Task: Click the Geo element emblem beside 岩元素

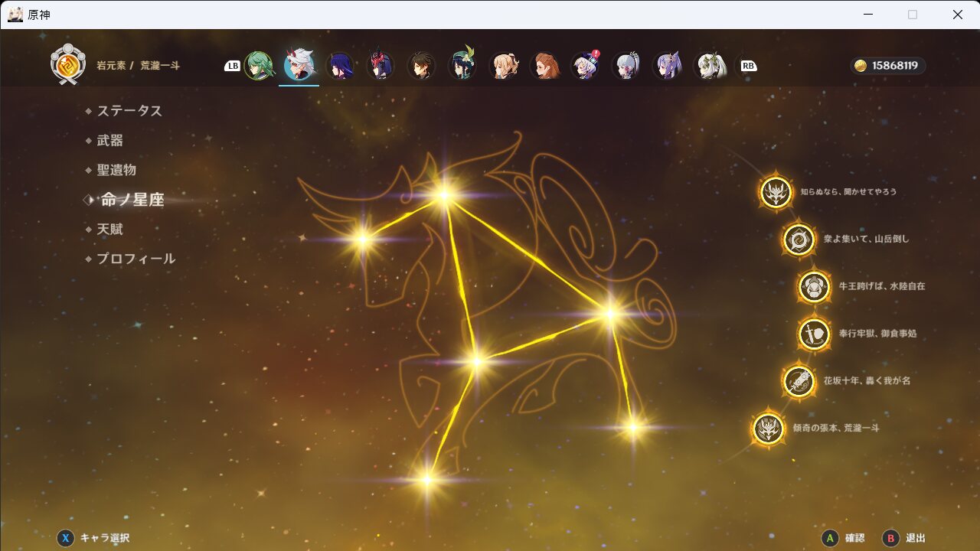Action: (67, 65)
